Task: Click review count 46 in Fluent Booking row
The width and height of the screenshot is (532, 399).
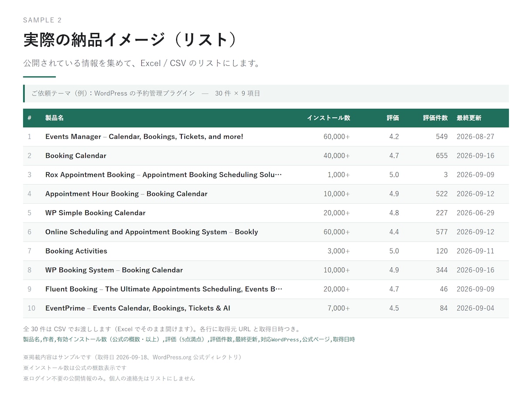Action: point(444,289)
